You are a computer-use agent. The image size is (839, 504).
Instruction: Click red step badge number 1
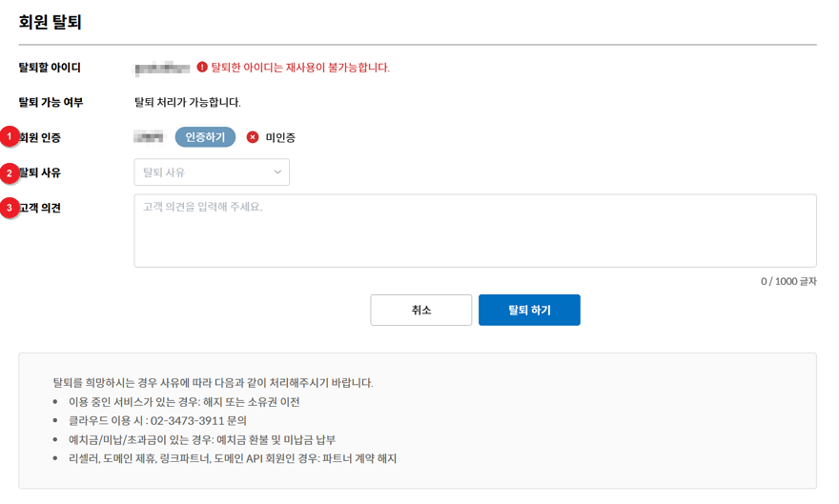[x=10, y=137]
